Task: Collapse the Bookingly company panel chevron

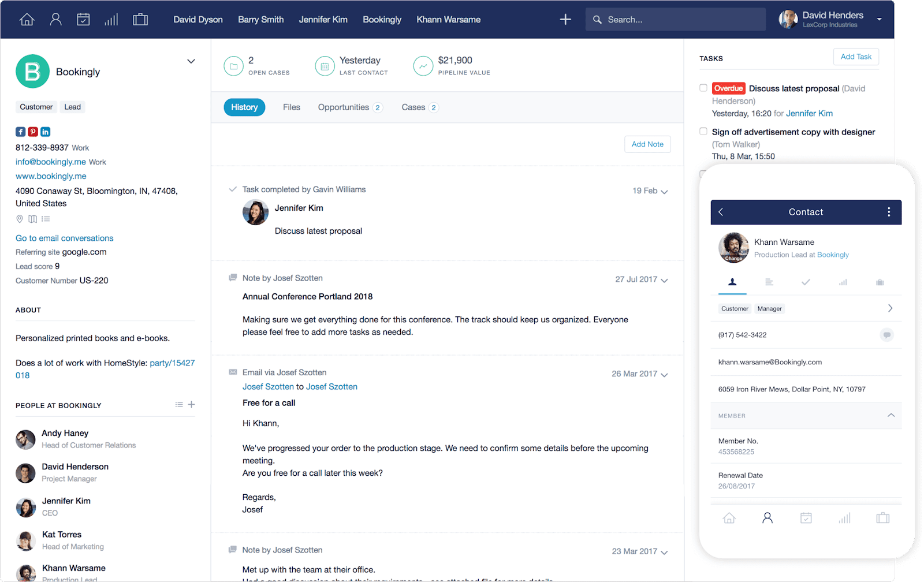Action: (191, 61)
